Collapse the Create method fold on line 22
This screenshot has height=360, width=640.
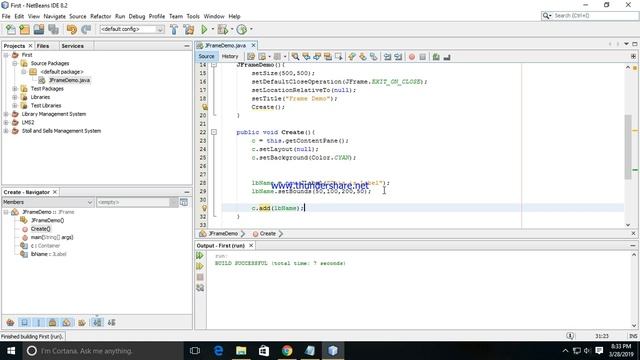point(213,132)
